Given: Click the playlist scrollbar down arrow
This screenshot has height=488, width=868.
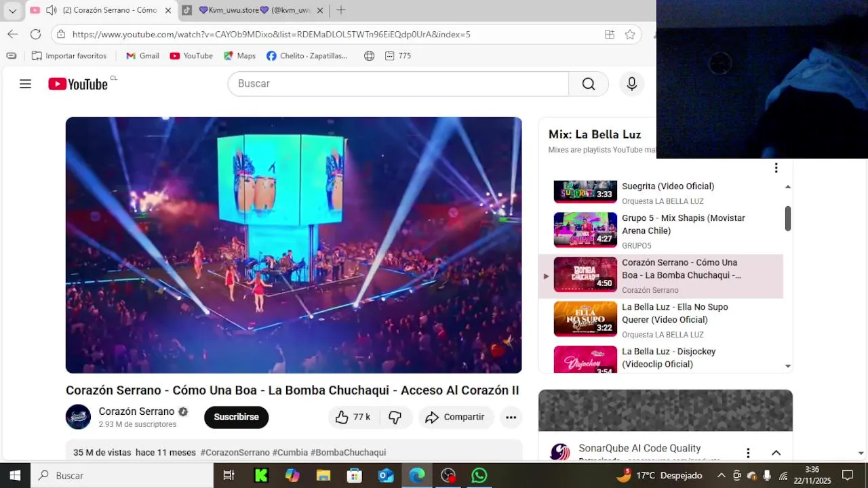Looking at the screenshot, I should [x=788, y=366].
